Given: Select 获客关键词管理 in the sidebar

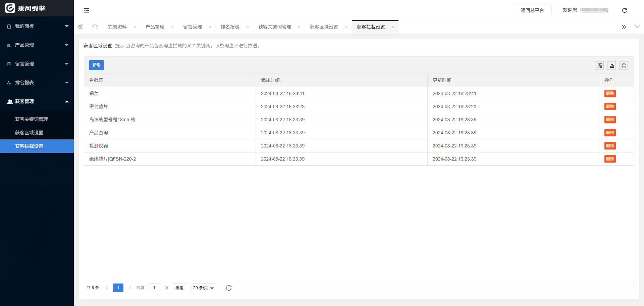Looking at the screenshot, I should [x=32, y=119].
